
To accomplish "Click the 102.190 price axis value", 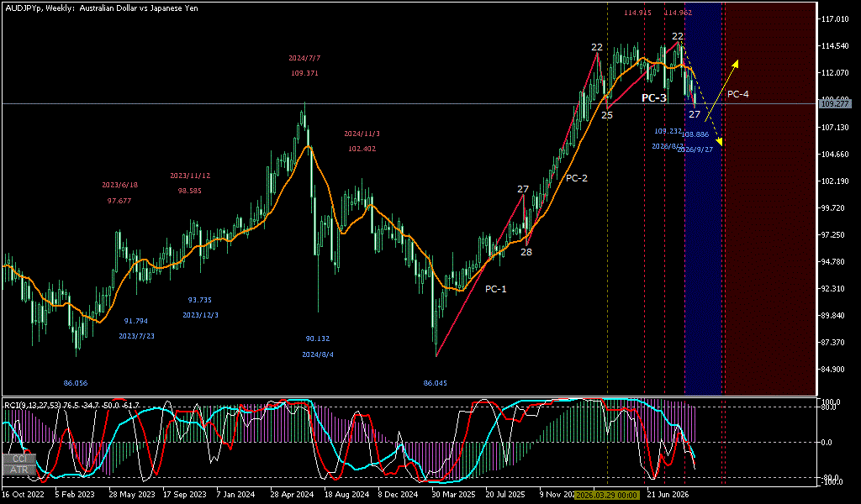I will point(834,181).
